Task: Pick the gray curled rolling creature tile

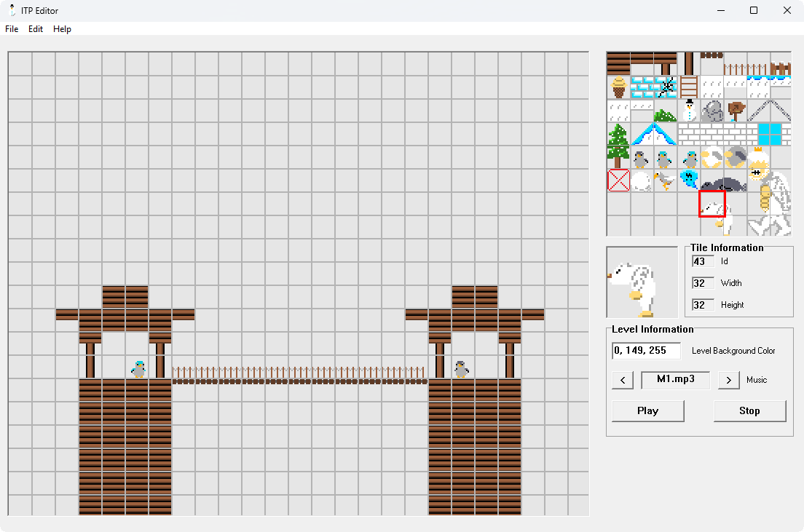Action: point(736,156)
